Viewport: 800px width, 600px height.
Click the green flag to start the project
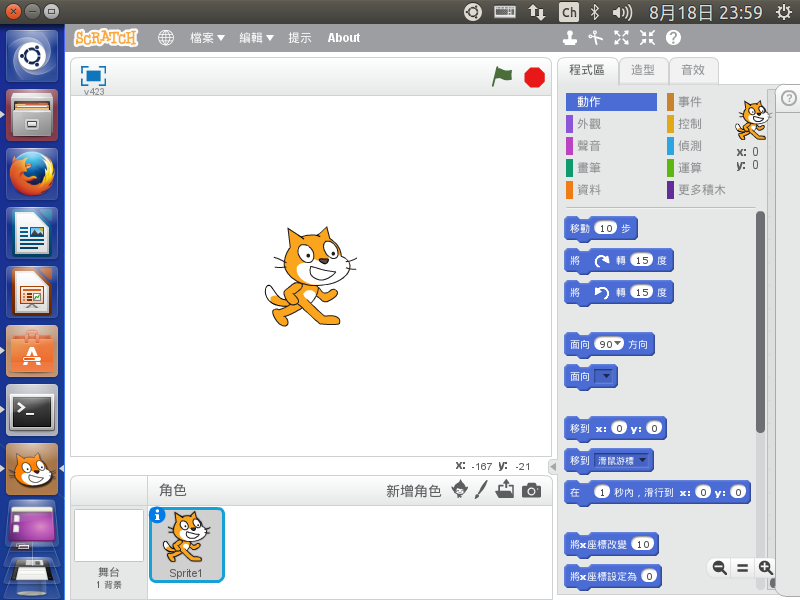[x=502, y=77]
